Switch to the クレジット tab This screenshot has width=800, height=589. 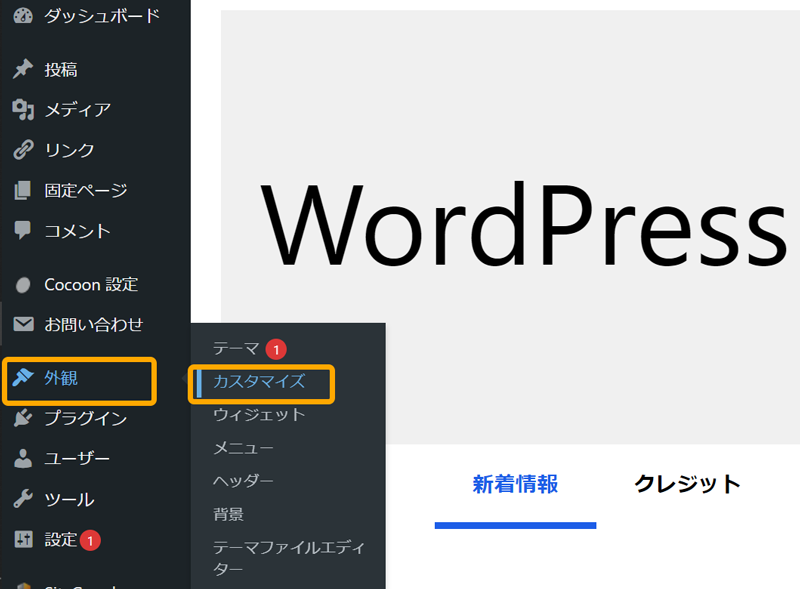point(687,484)
